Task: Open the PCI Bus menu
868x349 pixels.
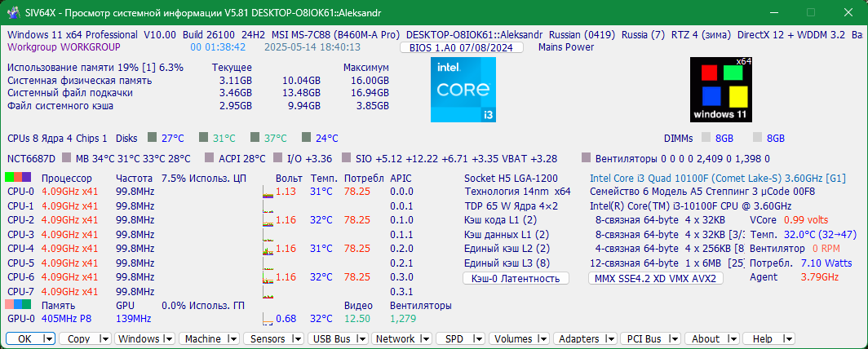Action: pyautogui.click(x=651, y=338)
